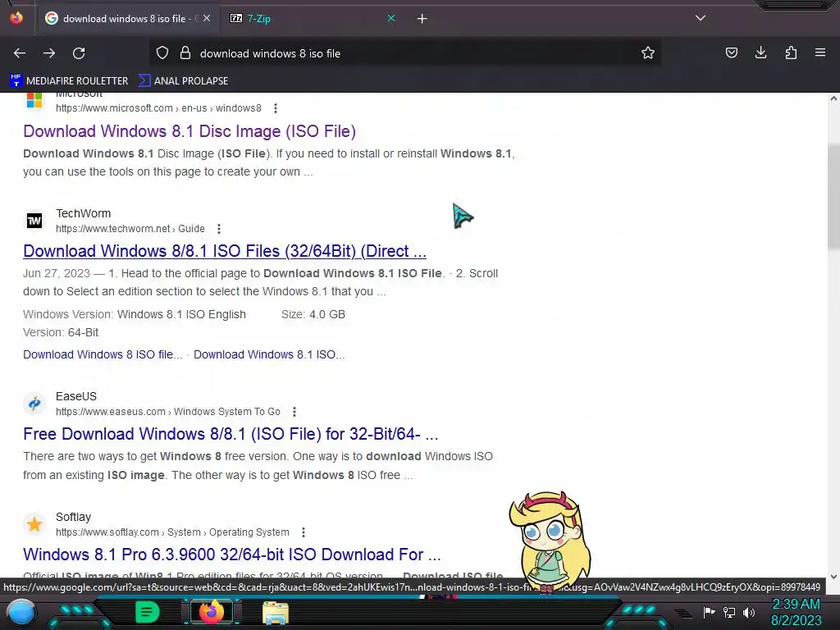The image size is (840, 630).
Task: Open options menu for the TechWorm result
Action: click(218, 229)
